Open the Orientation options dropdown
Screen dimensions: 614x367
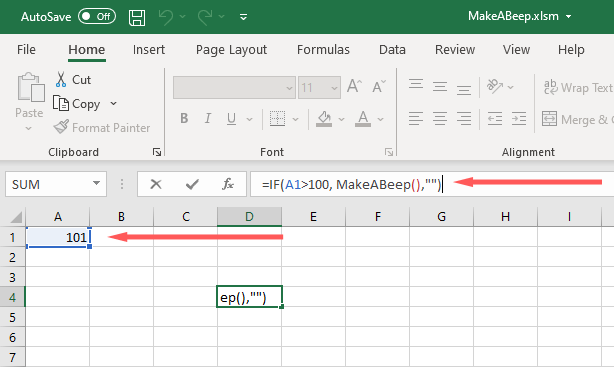pos(511,87)
